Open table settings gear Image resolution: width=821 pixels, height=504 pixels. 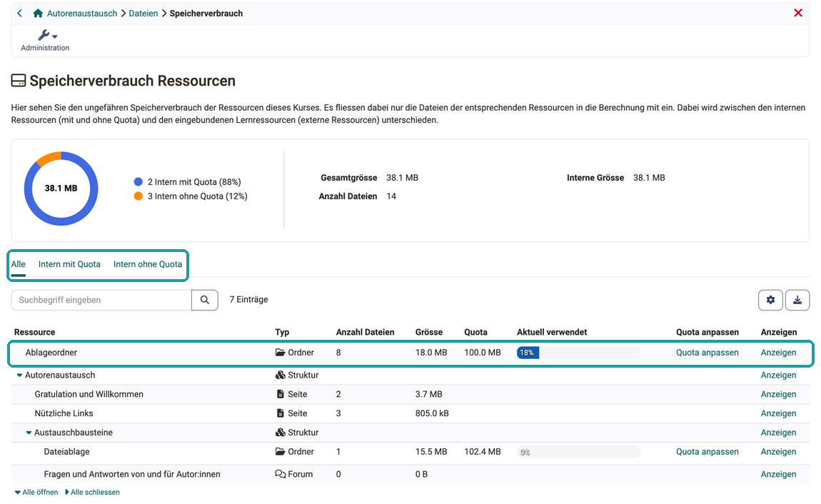pyautogui.click(x=770, y=300)
